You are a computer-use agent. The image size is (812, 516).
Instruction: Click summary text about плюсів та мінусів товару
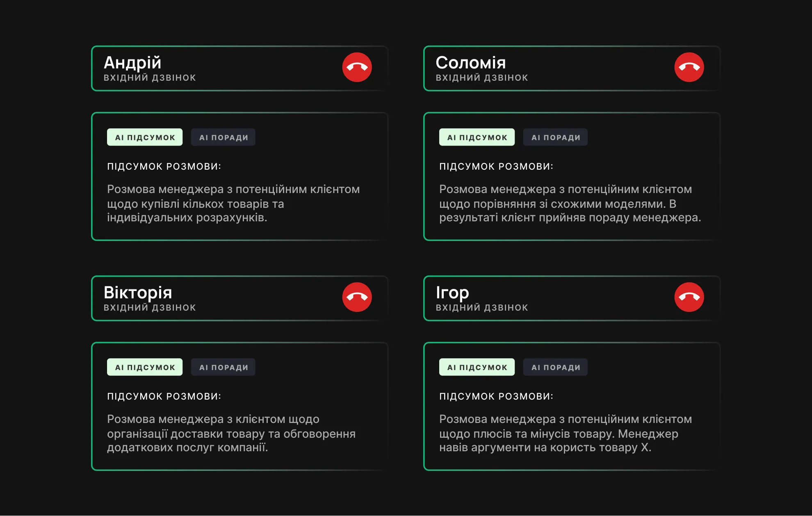coord(565,433)
